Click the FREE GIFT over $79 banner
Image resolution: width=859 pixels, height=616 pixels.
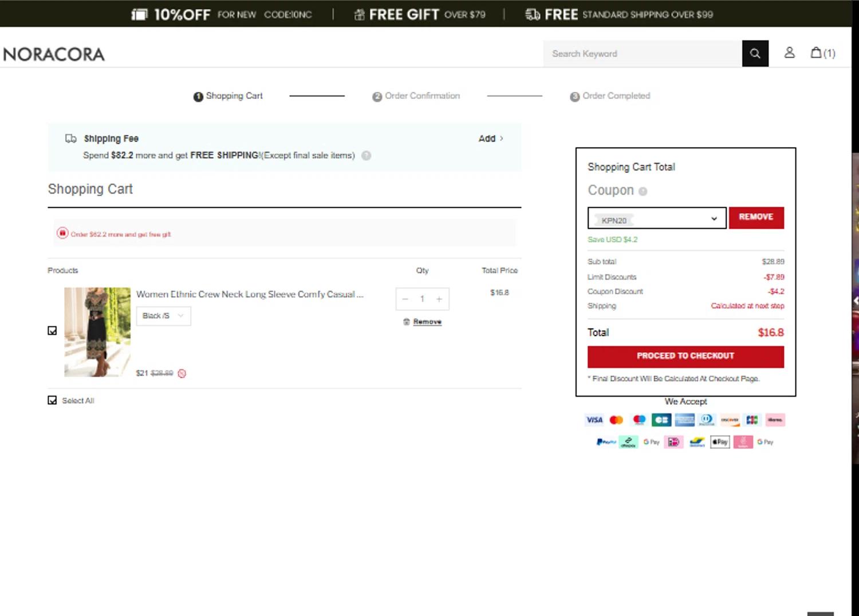coord(420,14)
